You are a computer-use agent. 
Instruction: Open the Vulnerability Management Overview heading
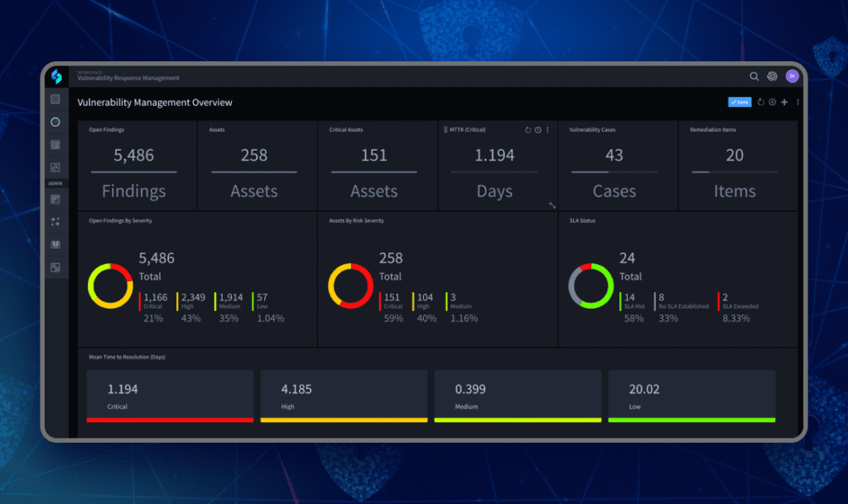click(x=153, y=103)
